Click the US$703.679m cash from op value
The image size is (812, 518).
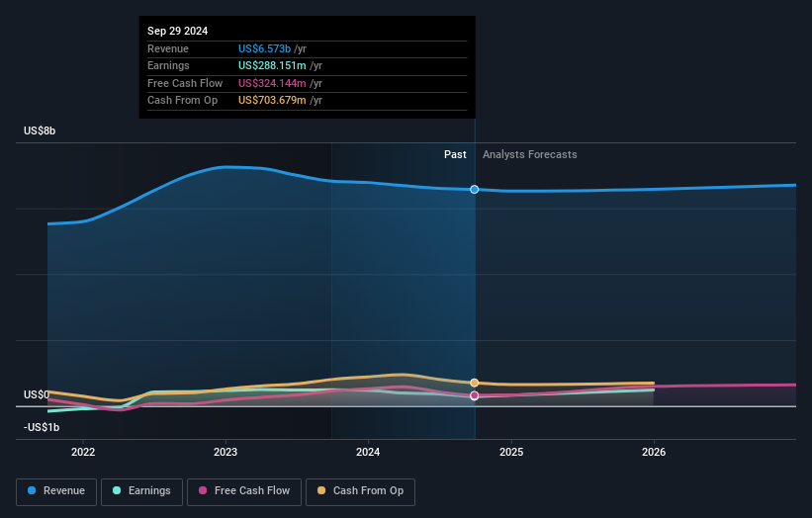pyautogui.click(x=272, y=101)
